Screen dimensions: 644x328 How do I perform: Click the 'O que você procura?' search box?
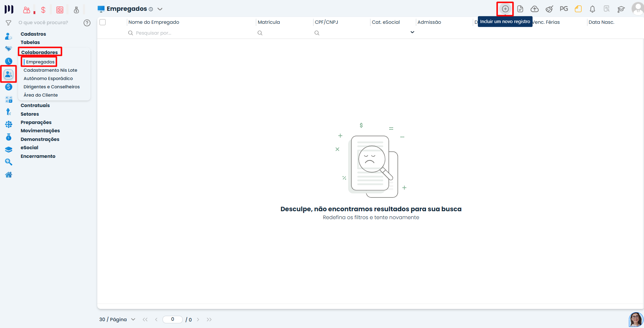pos(43,23)
